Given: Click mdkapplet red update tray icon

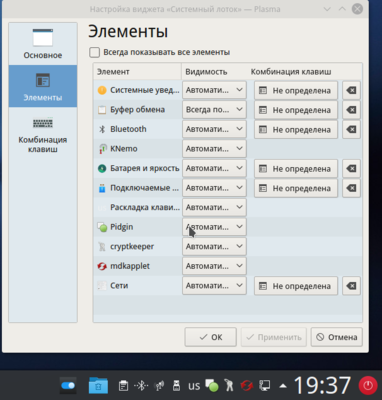Looking at the screenshot, I should [x=247, y=386].
